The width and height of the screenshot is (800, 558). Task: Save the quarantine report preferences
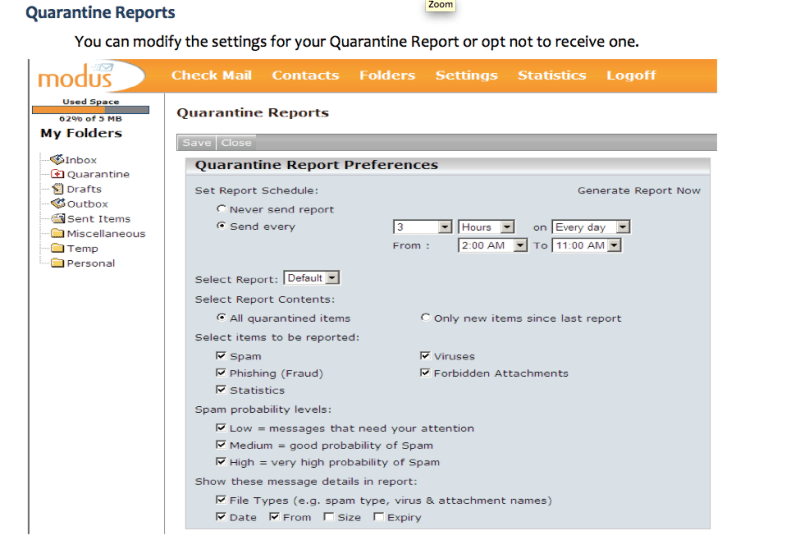pyautogui.click(x=197, y=143)
